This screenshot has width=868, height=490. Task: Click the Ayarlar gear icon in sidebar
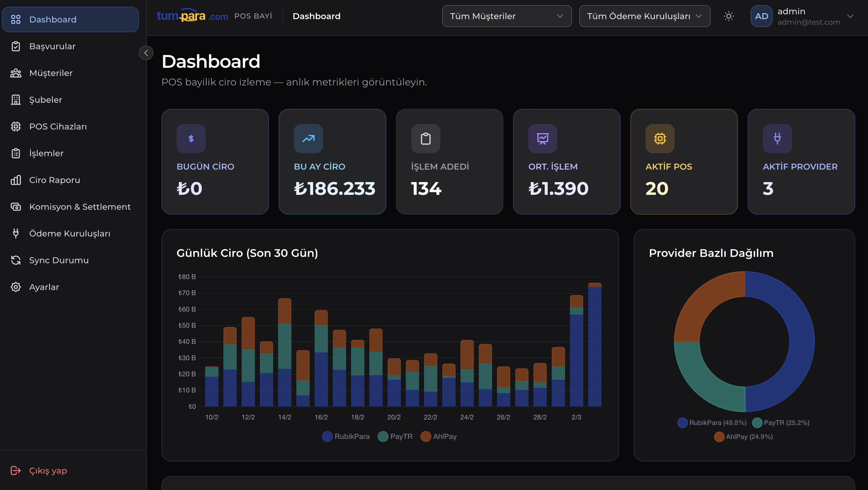point(15,287)
